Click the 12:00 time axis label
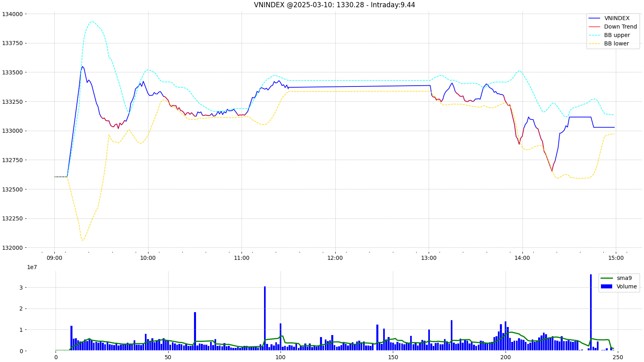The height and width of the screenshot is (362, 644). tap(335, 258)
